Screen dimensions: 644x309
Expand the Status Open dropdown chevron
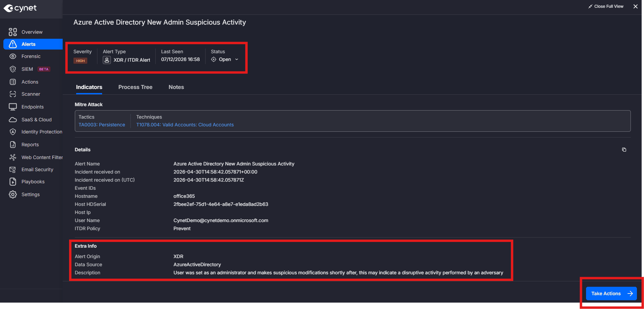click(x=237, y=59)
